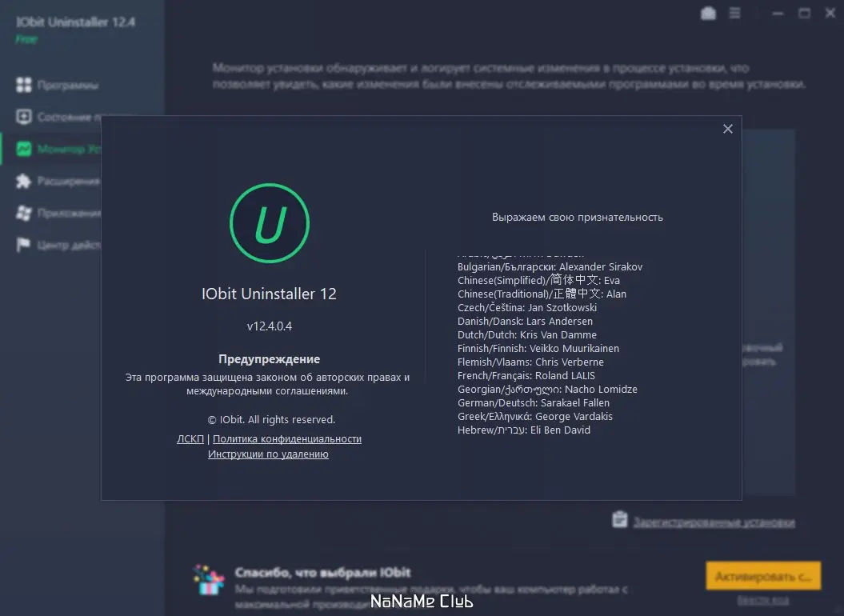Select the Greek: George Vardakis line
844x616 pixels.
(x=535, y=416)
